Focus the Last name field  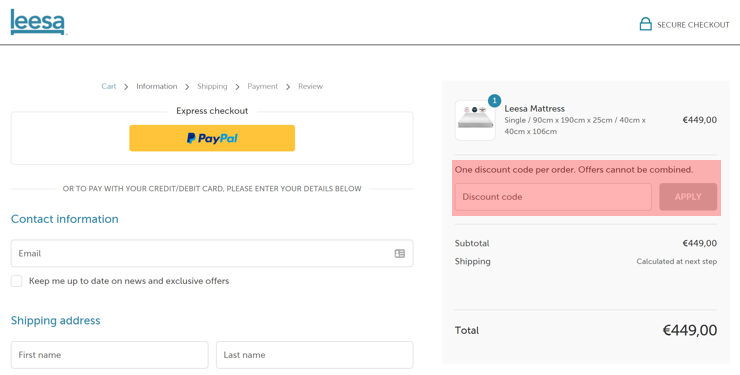point(315,355)
